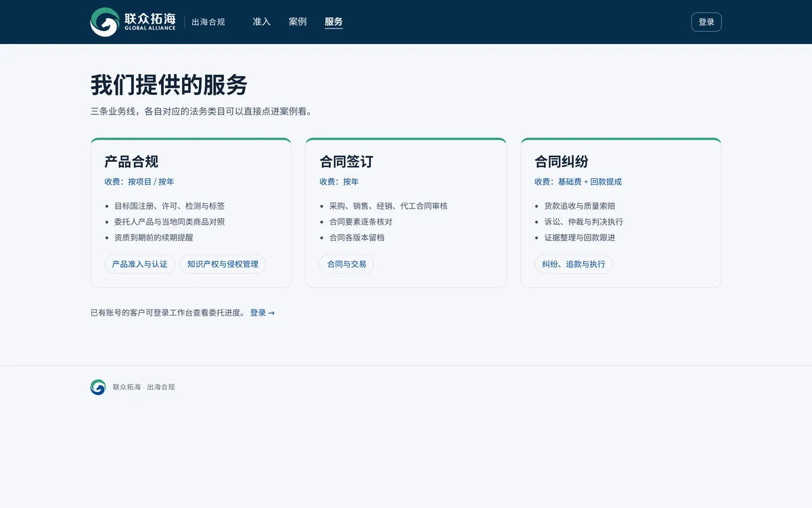Screen dimensions: 812x508
Task: Select the 服务 nav item
Action: point(334,22)
